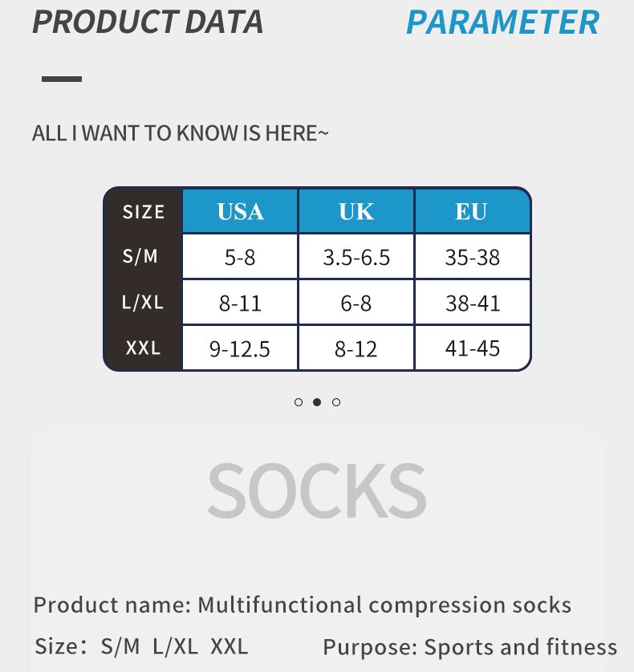Go to the third carousel dot
Viewport: 634px width, 672px height.
point(336,402)
